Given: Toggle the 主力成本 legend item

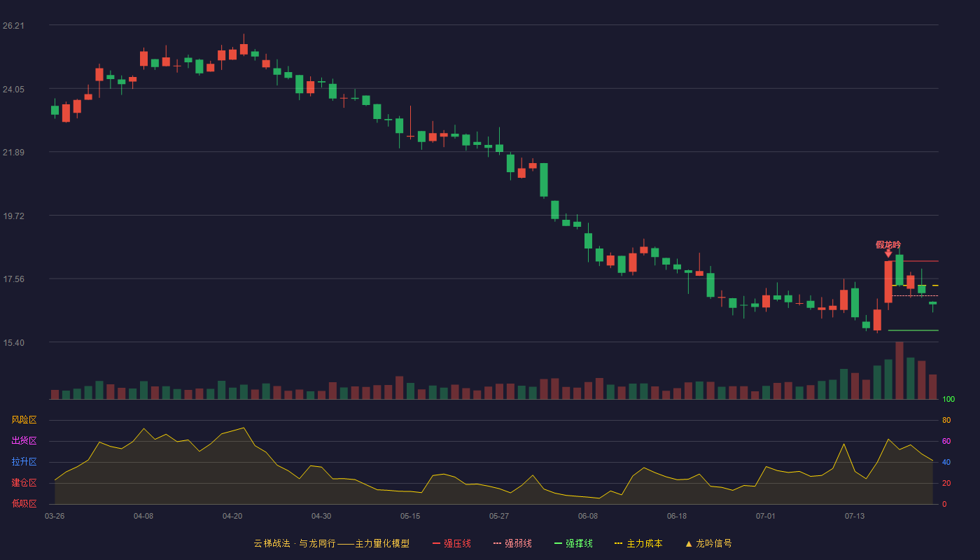Looking at the screenshot, I should 638,543.
